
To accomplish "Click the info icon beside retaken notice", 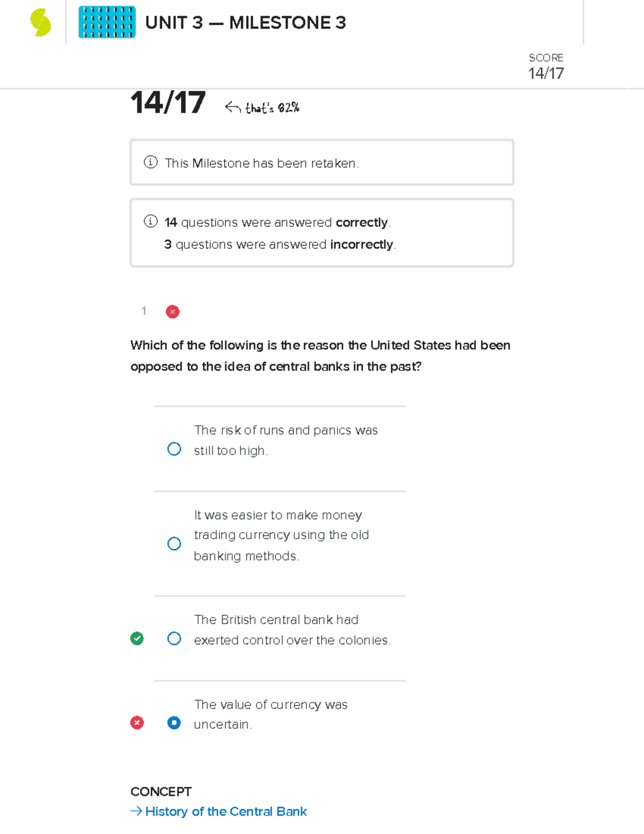I will [x=150, y=162].
